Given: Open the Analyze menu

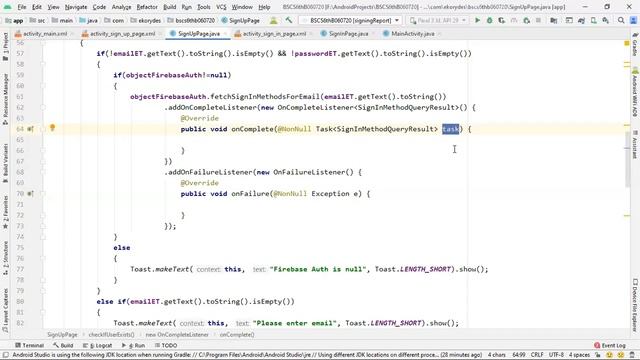Looking at the screenshot, I should click(x=121, y=7).
